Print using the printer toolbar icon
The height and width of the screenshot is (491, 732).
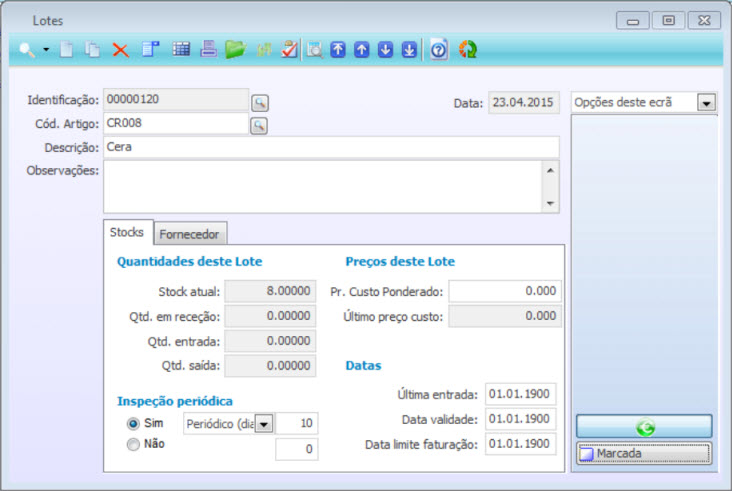[x=208, y=49]
